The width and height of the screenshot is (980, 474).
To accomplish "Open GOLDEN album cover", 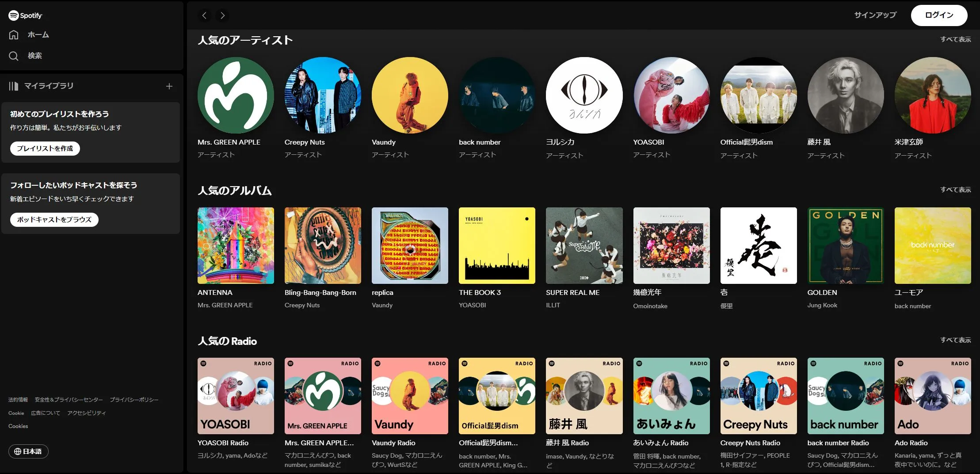I will click(846, 245).
